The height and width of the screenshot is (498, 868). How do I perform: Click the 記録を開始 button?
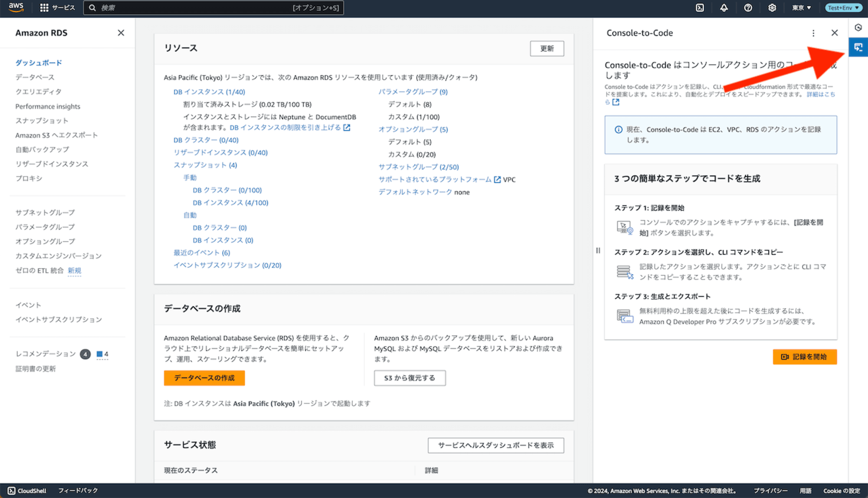[x=805, y=357]
